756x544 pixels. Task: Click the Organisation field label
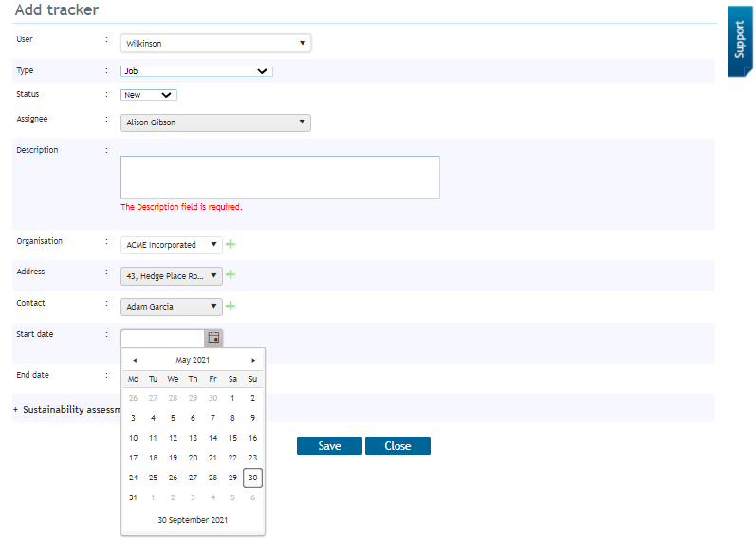40,241
